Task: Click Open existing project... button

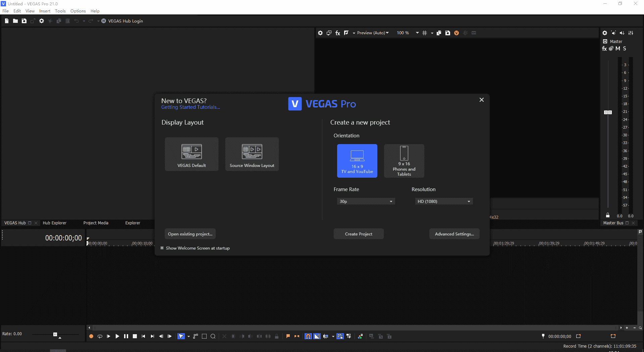Action: (x=190, y=234)
